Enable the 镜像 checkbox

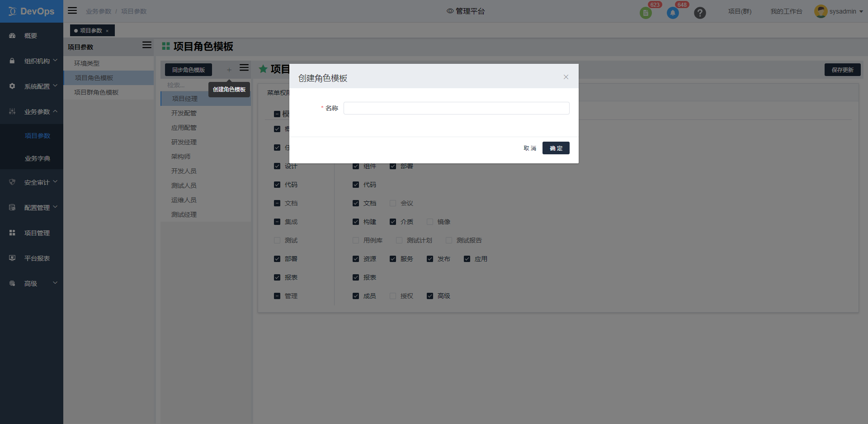point(430,222)
